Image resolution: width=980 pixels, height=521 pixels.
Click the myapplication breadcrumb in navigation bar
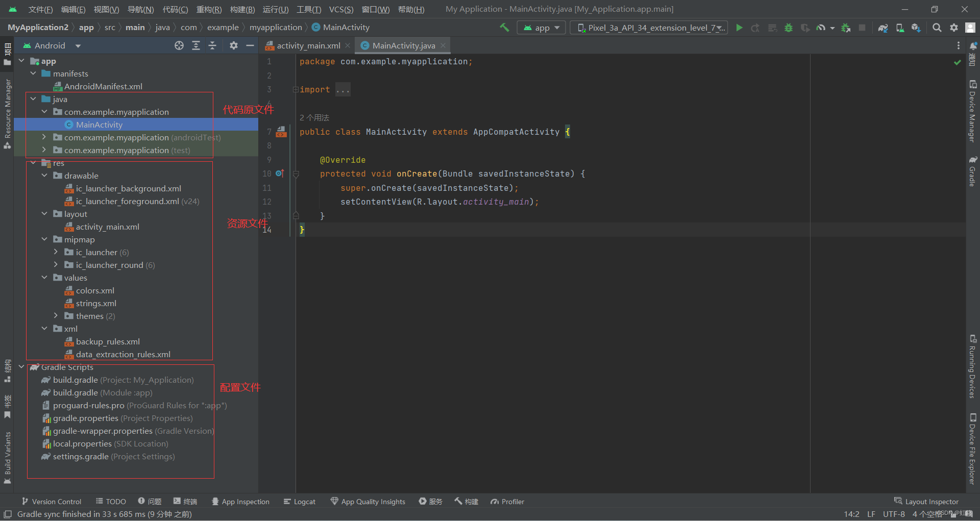coord(276,28)
